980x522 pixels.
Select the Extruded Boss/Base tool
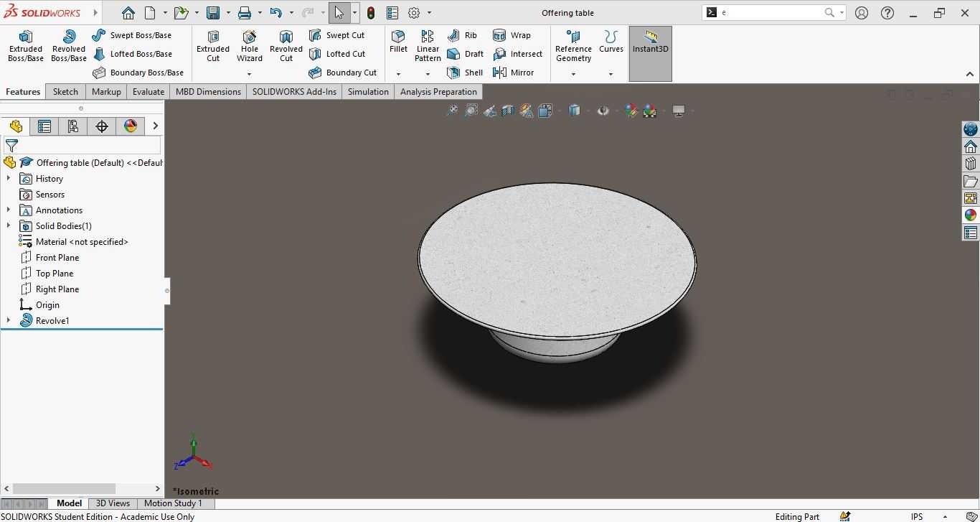coord(26,46)
